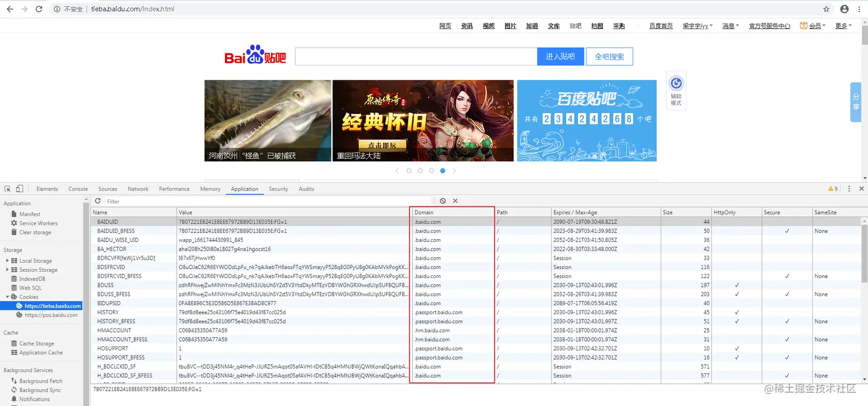Open Clear storage in sidebar

click(x=35, y=232)
